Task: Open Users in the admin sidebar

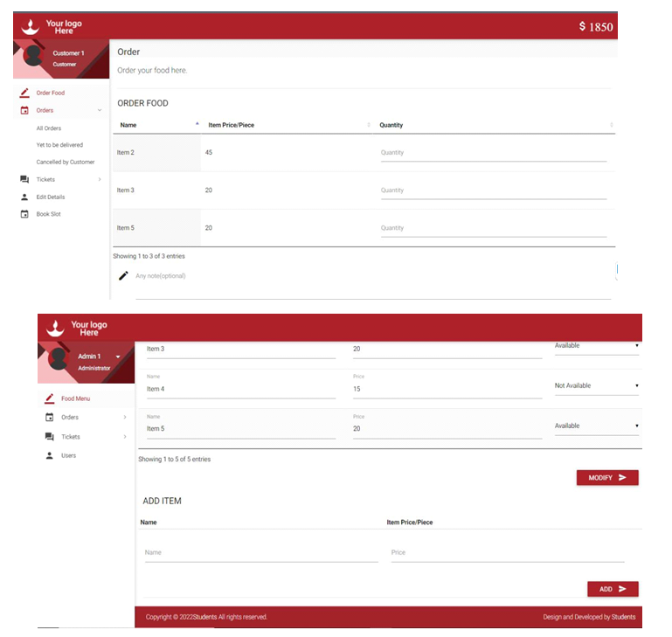Action: coord(68,455)
